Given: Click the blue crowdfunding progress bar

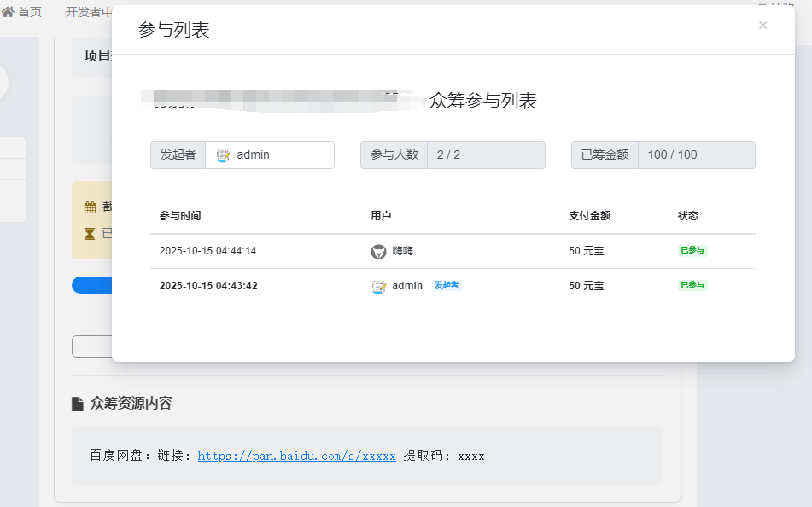Looking at the screenshot, I should [92, 285].
